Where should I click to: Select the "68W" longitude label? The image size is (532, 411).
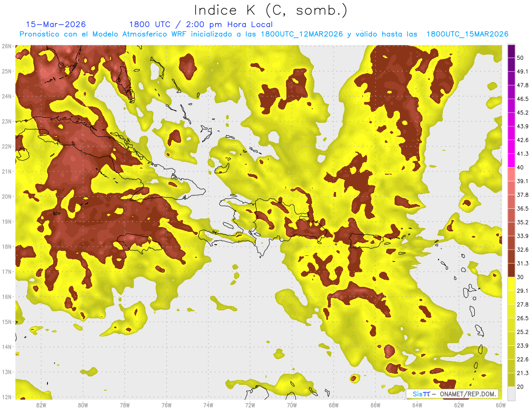(334, 405)
